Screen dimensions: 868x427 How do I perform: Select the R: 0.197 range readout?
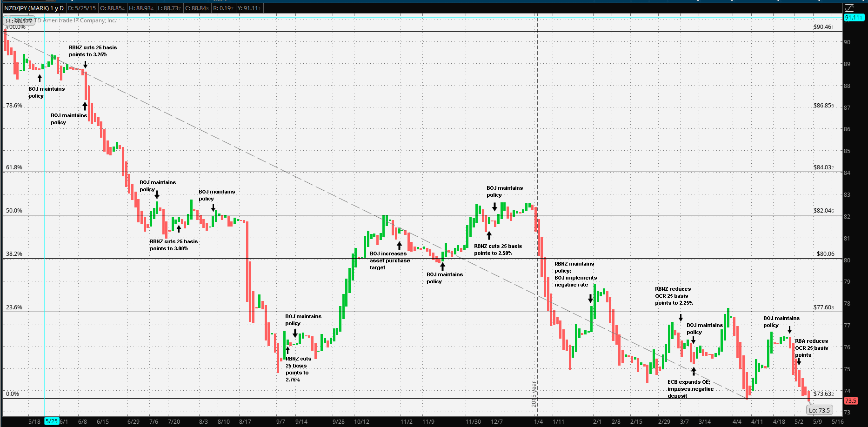pyautogui.click(x=223, y=8)
